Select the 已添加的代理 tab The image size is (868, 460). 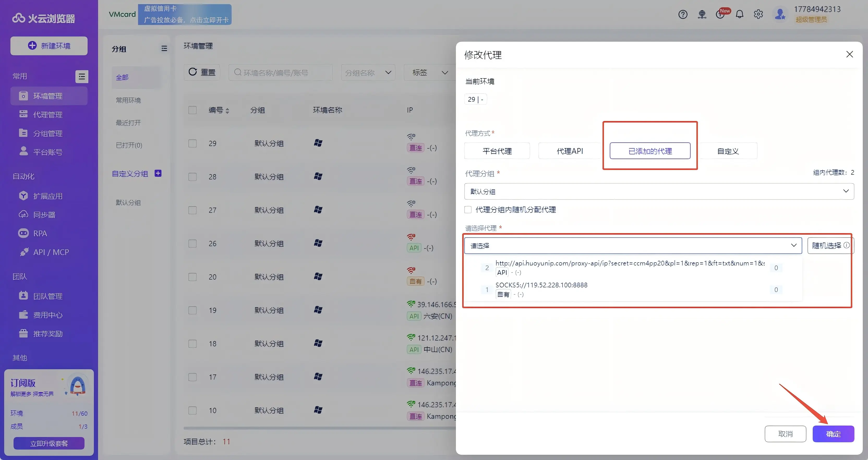point(650,151)
